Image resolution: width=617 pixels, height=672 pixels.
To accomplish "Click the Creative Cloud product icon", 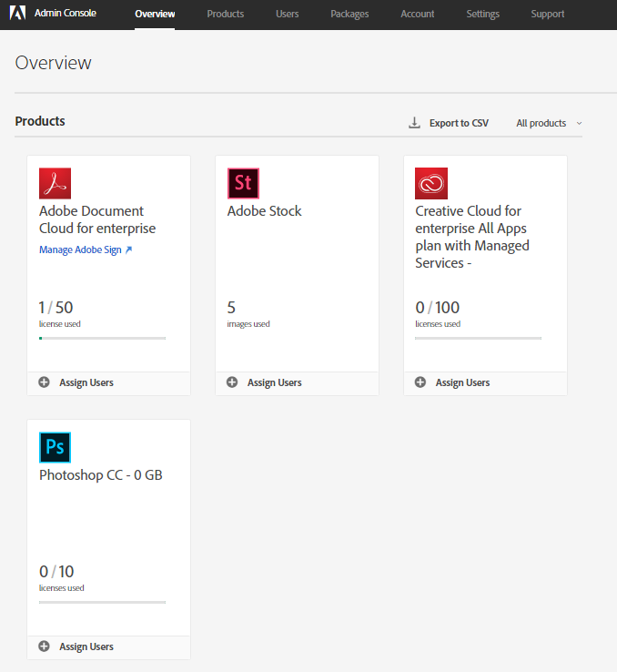I will [431, 183].
